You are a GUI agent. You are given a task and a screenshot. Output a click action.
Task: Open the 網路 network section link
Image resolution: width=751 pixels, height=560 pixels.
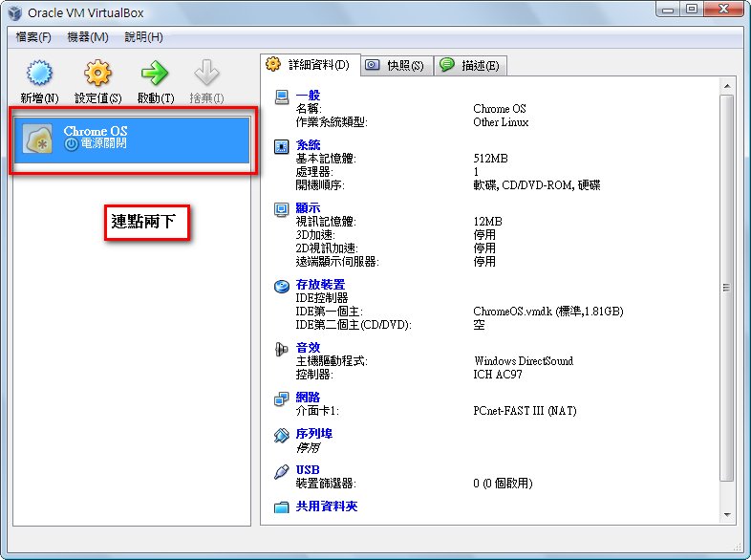coord(308,398)
